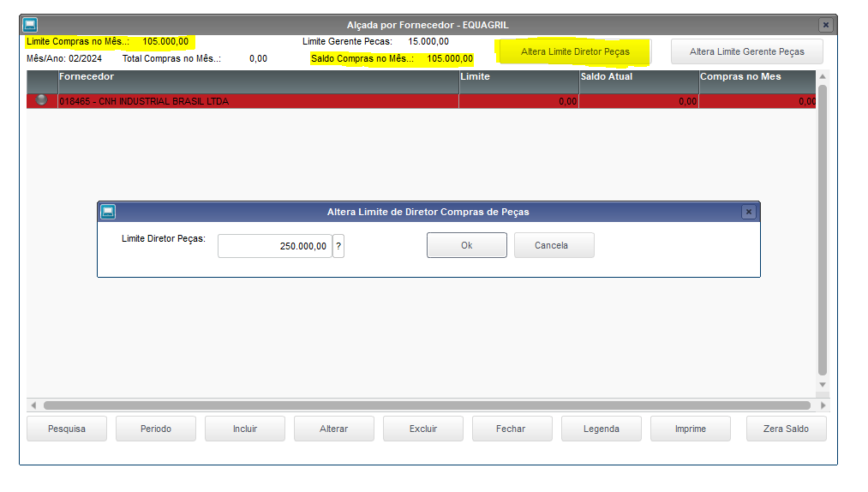Click the Pesquisa button
The width and height of the screenshot is (868, 492).
(x=67, y=429)
